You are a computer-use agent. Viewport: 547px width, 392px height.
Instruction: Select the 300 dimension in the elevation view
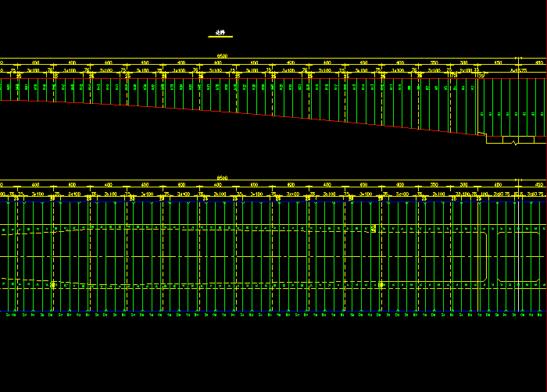463,62
